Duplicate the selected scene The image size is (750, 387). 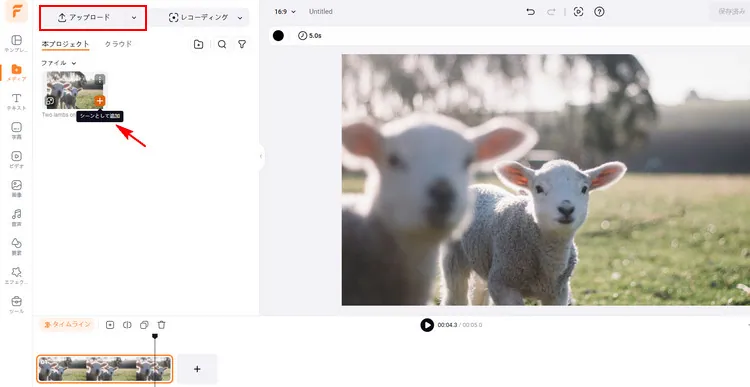144,325
